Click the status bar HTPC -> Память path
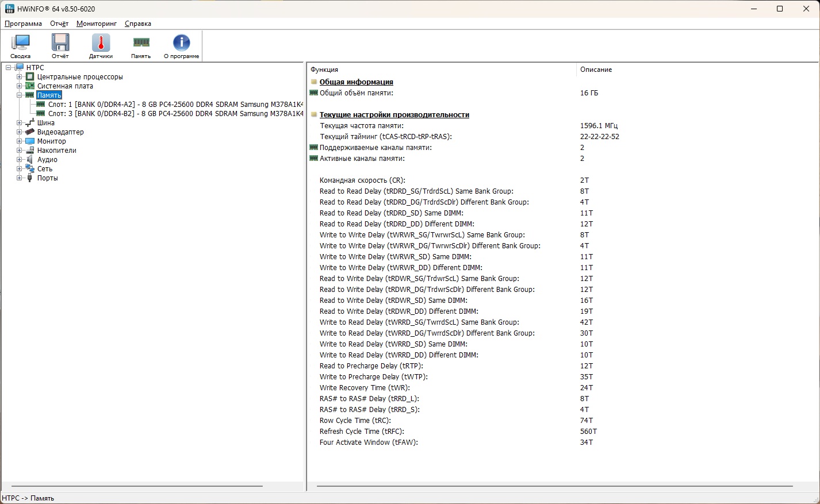Screen dimensions: 820x504 (x=28, y=498)
